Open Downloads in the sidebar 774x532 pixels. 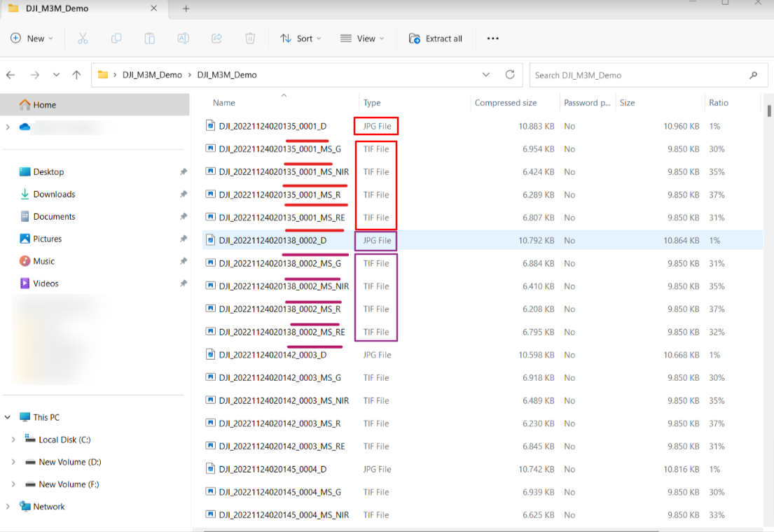pos(54,194)
